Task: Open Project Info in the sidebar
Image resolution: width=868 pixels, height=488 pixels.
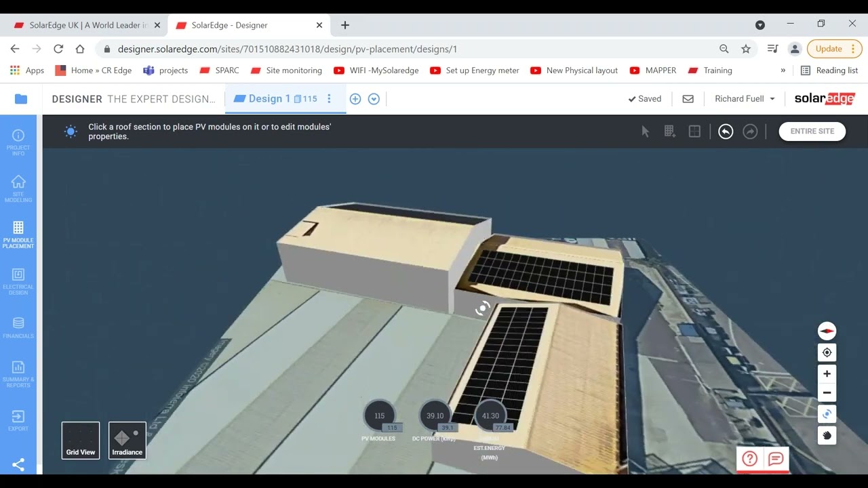Action: tap(18, 142)
